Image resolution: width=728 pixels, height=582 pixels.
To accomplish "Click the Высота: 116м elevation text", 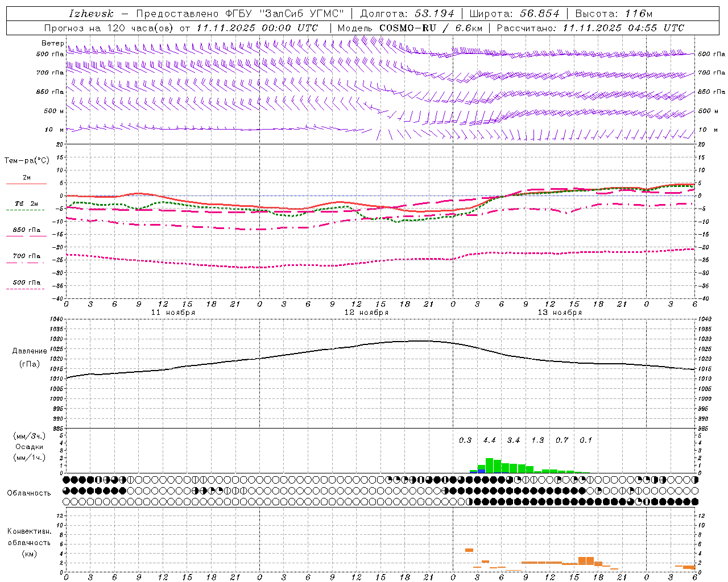I will [x=614, y=14].
